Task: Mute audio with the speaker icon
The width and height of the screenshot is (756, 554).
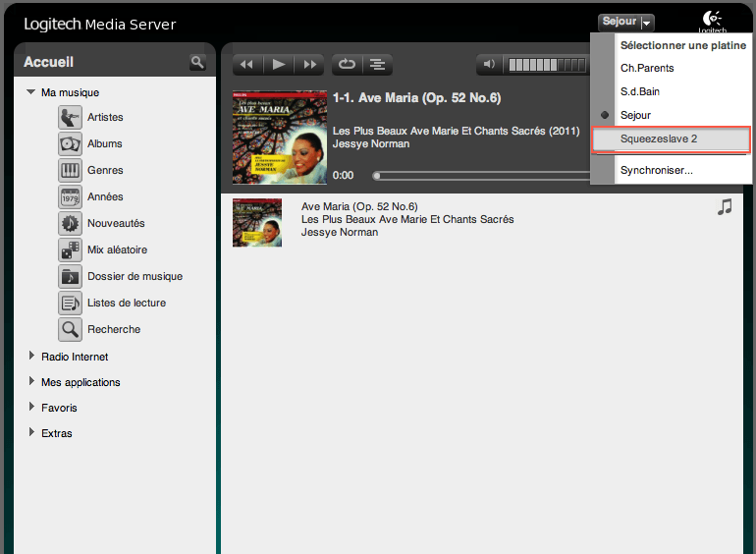Action: tap(489, 65)
